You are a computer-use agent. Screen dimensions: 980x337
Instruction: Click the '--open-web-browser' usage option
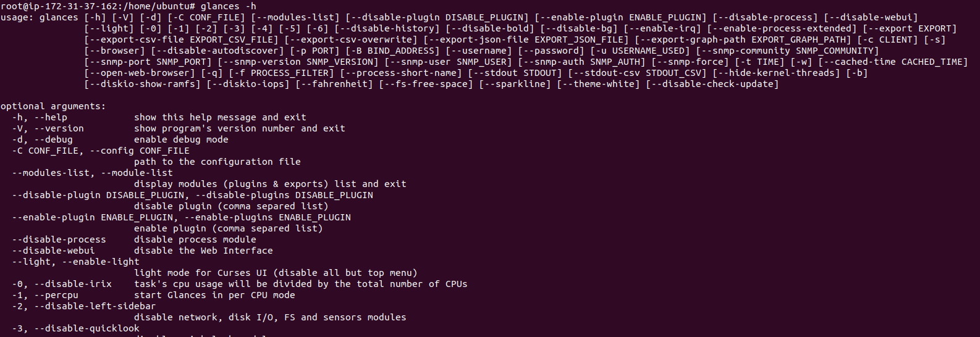point(140,73)
